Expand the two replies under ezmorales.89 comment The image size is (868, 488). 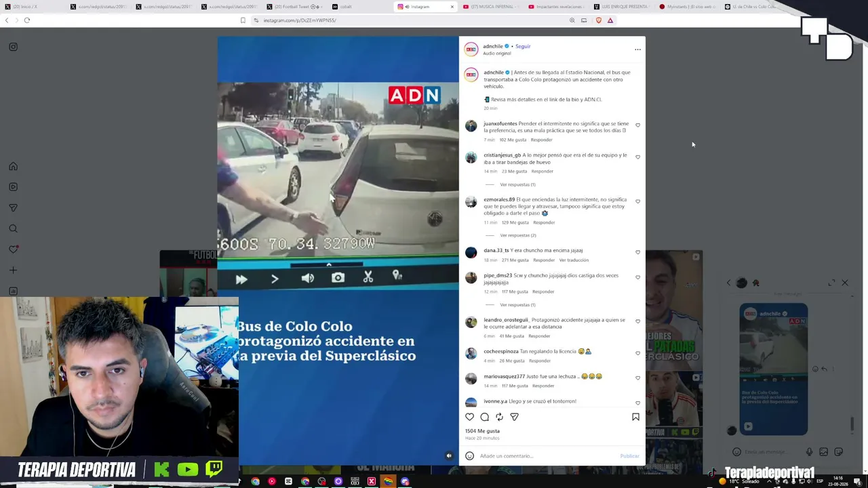tap(518, 235)
